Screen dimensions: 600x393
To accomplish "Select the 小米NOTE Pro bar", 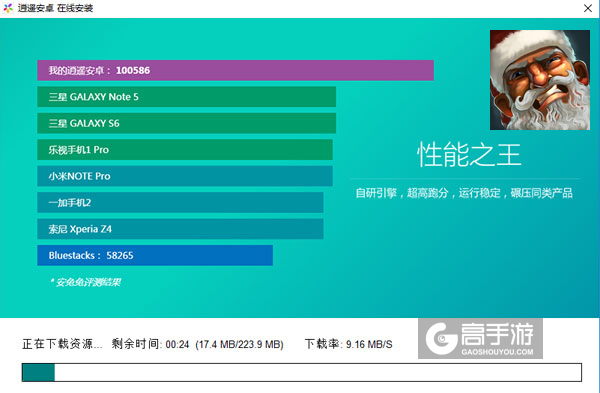I will coord(185,176).
